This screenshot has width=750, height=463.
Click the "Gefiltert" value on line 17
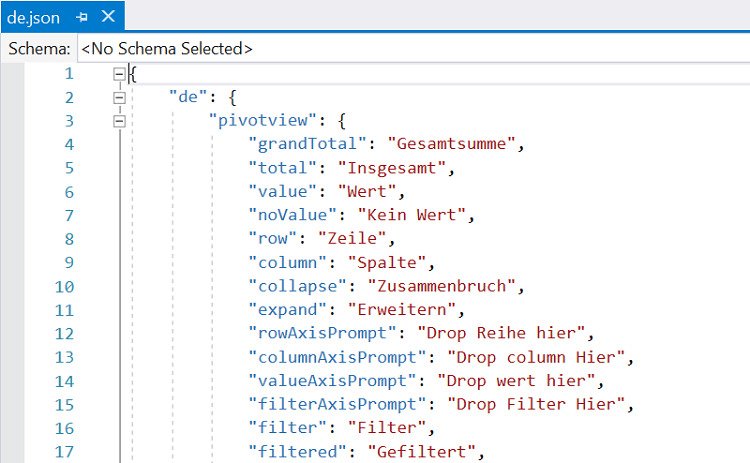coord(421,451)
